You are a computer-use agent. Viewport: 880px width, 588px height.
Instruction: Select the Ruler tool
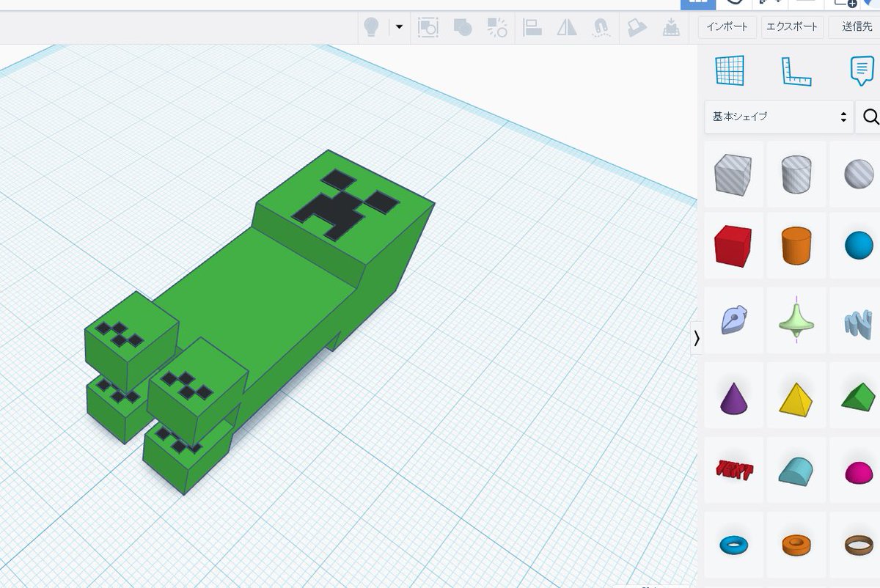[x=796, y=71]
